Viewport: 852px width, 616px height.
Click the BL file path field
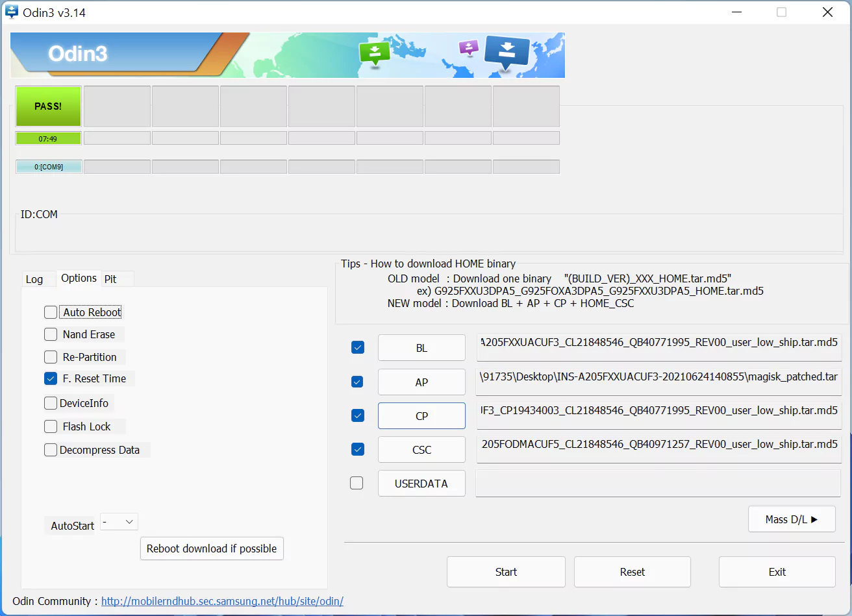pyautogui.click(x=659, y=347)
